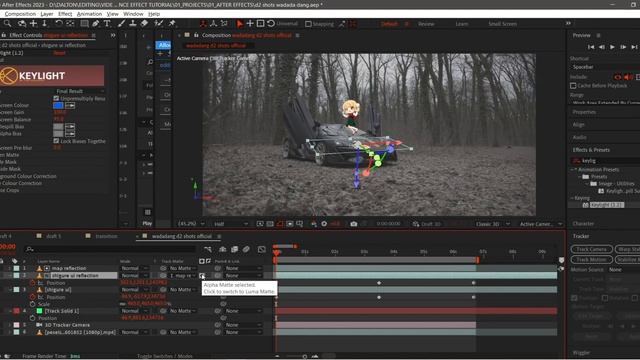Click the Reset link for Keylight effect
640x360 pixels.
tap(59, 53)
